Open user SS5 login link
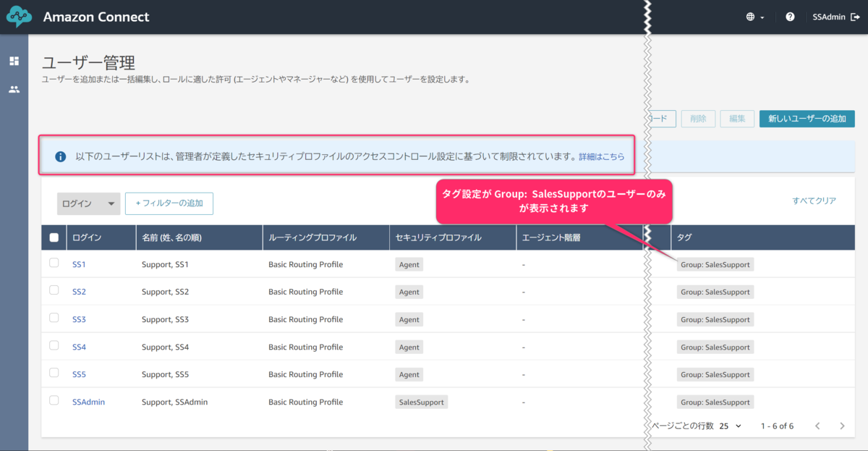This screenshot has width=868, height=451. pyautogui.click(x=79, y=374)
